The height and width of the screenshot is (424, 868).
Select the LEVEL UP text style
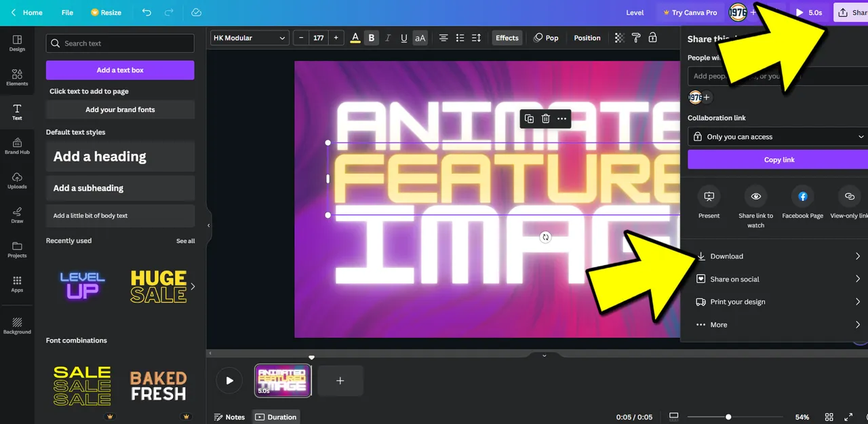(x=82, y=286)
